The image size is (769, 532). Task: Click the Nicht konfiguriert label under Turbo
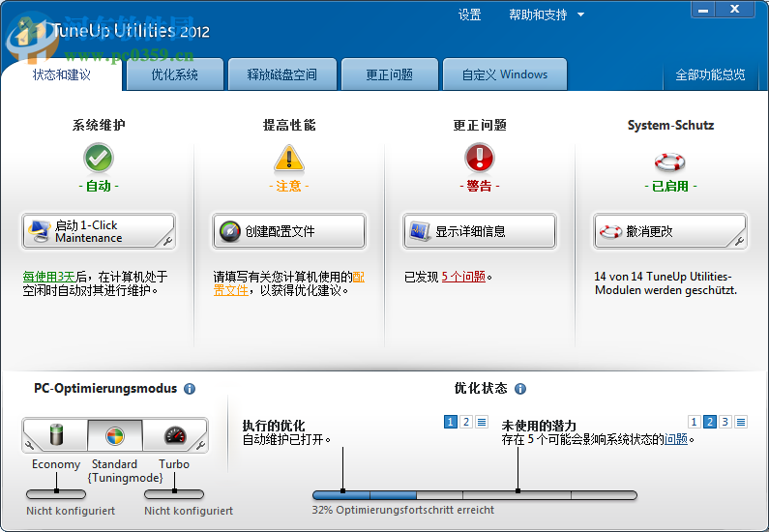click(x=189, y=511)
